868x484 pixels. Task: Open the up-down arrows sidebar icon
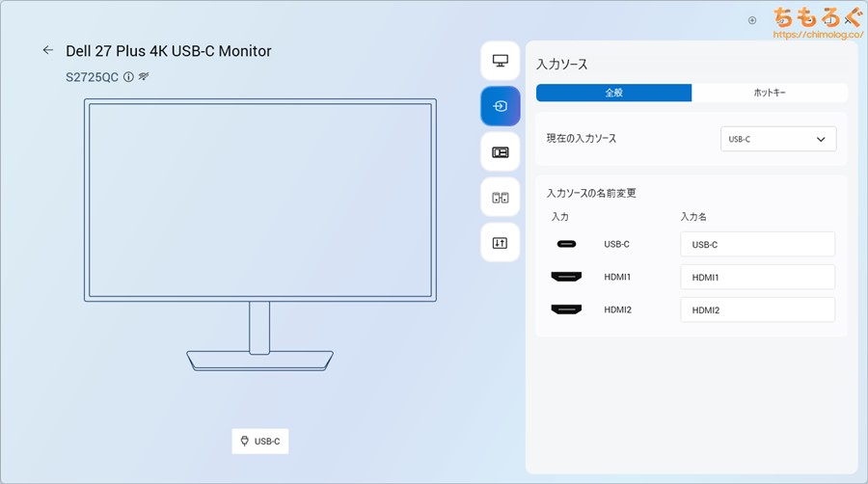tap(500, 243)
